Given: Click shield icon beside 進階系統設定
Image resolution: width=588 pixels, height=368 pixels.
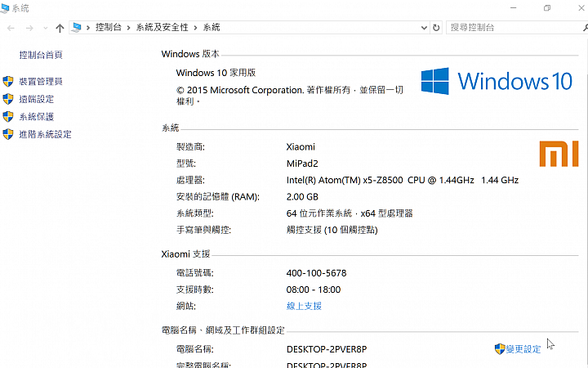Looking at the screenshot, I should [8, 134].
